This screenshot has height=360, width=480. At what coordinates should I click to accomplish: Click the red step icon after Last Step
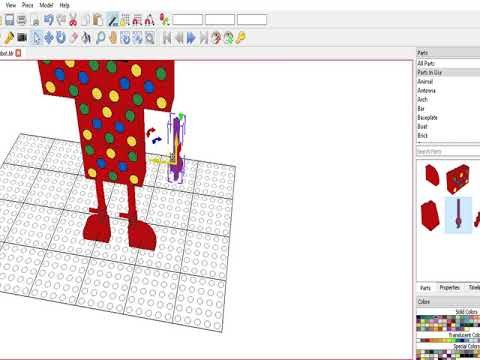216,38
